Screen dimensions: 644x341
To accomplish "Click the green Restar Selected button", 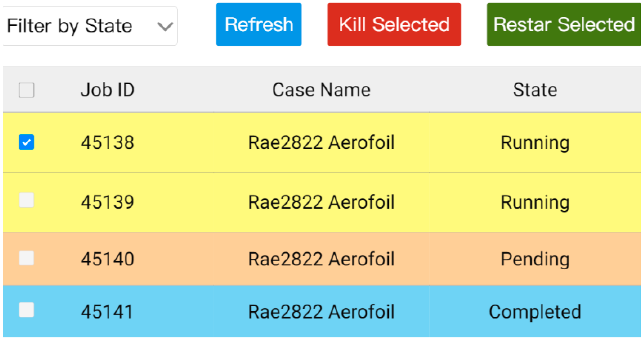I will click(x=563, y=24).
